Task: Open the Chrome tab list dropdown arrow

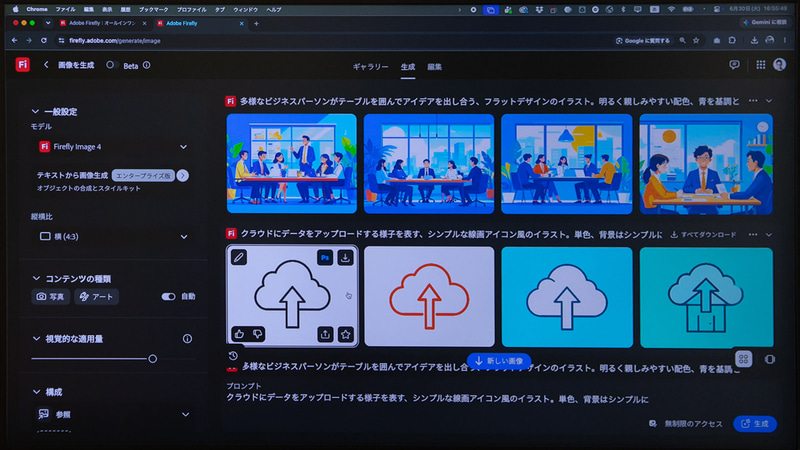Action: 48,23
